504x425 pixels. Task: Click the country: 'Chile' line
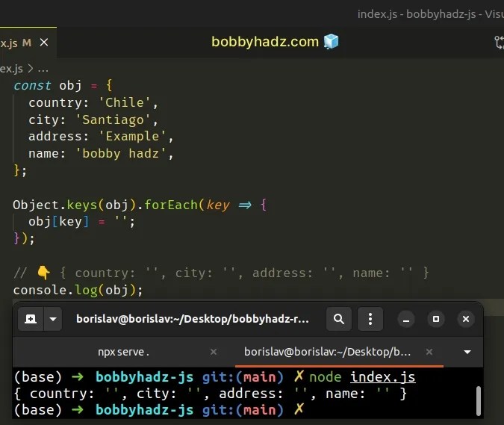(93, 103)
